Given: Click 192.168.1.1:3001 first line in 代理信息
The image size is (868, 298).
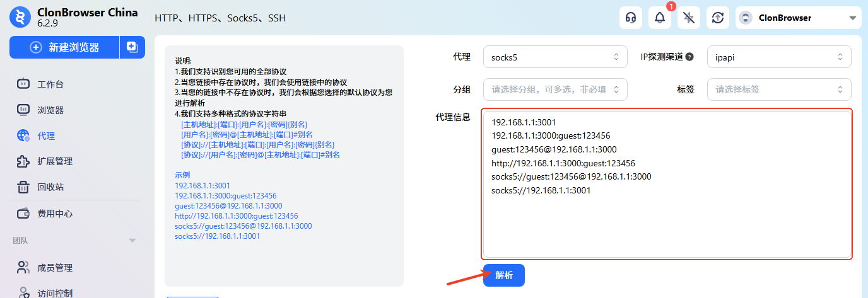Looking at the screenshot, I should (524, 122).
